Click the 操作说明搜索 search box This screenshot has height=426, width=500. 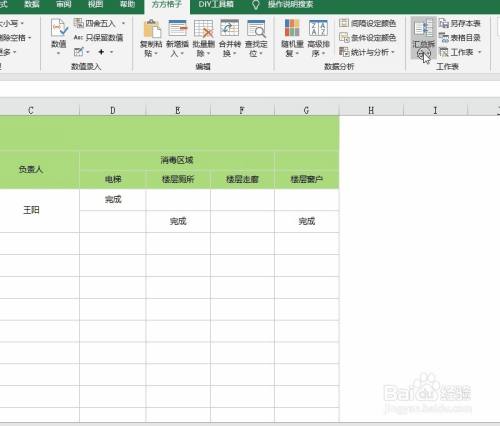coord(290,4)
